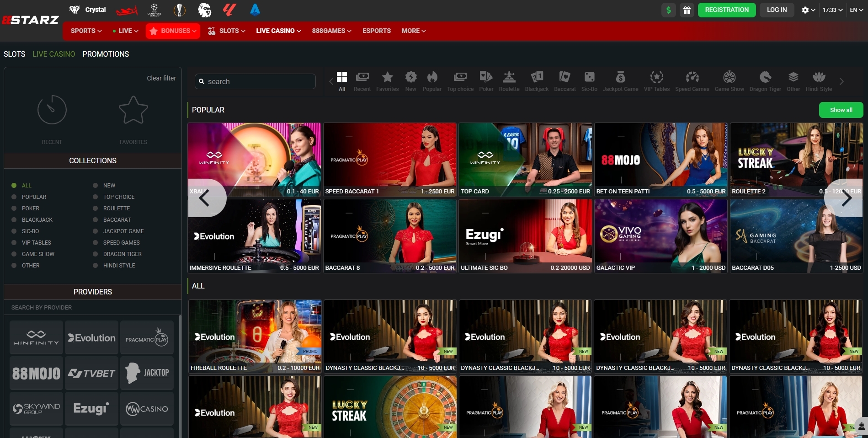The width and height of the screenshot is (868, 438).
Task: Expand the EN language selector
Action: click(855, 9)
